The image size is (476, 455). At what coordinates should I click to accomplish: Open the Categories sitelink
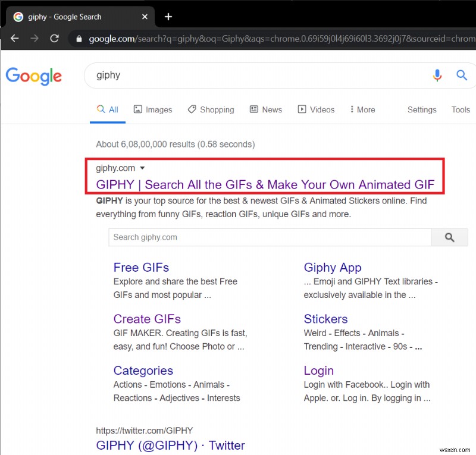pyautogui.click(x=143, y=371)
